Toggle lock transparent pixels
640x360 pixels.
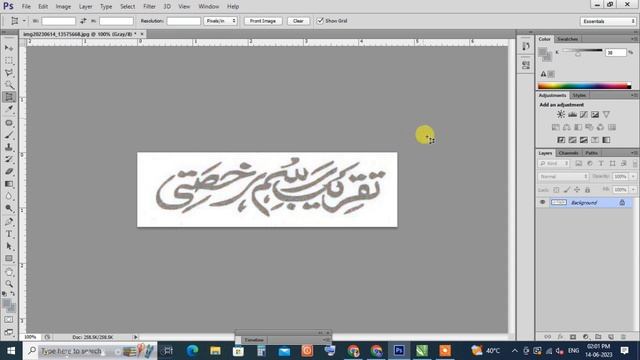[556, 190]
